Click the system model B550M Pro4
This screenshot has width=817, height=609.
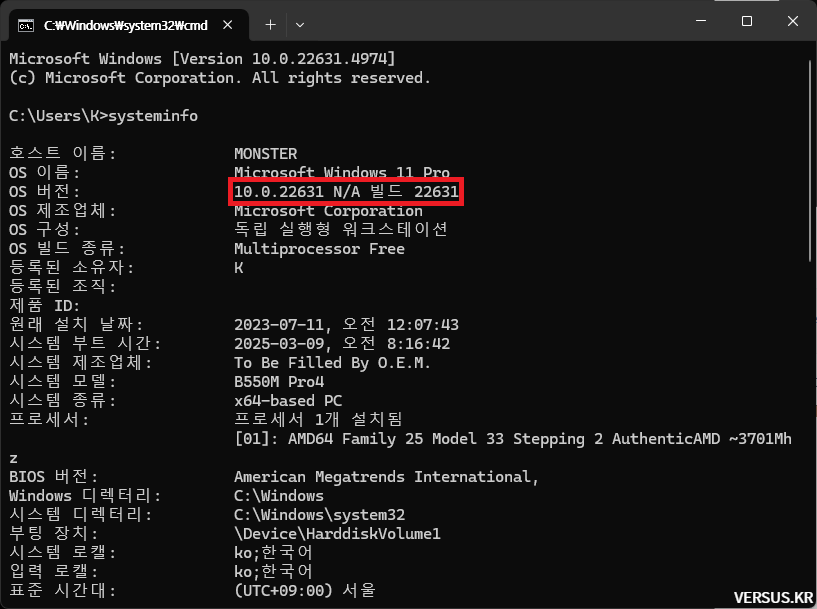click(279, 382)
